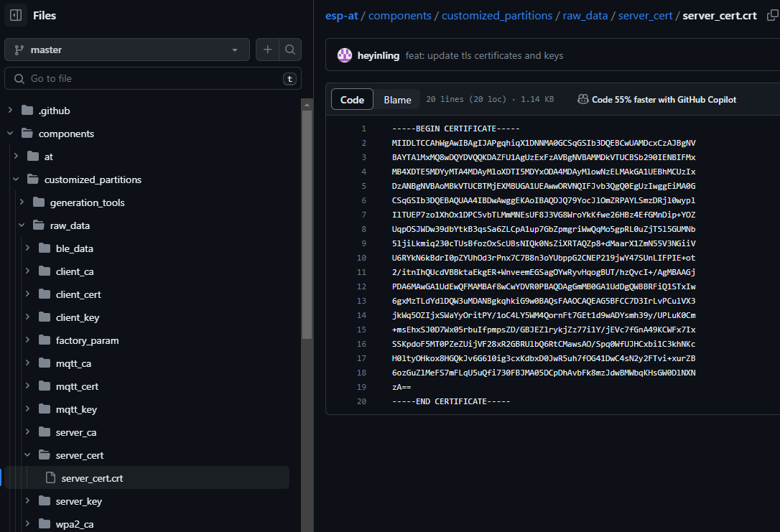Expand mqtt_ca folder chevron

click(28, 363)
